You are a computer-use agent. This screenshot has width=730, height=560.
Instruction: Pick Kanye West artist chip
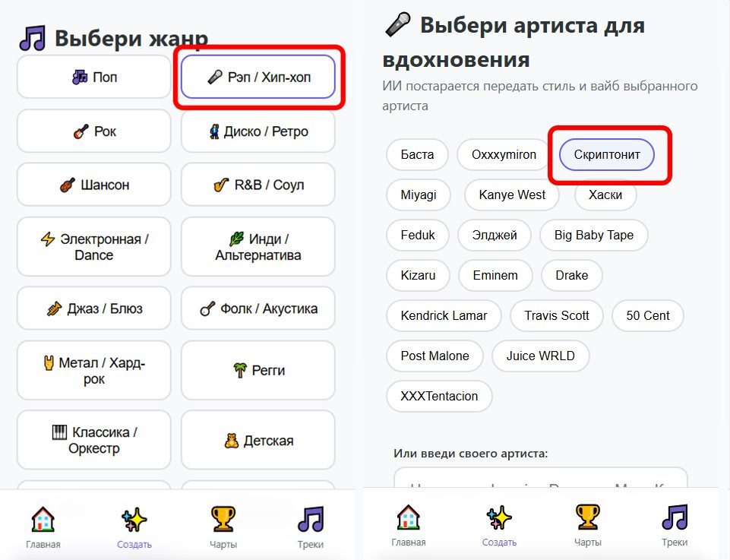(x=512, y=195)
